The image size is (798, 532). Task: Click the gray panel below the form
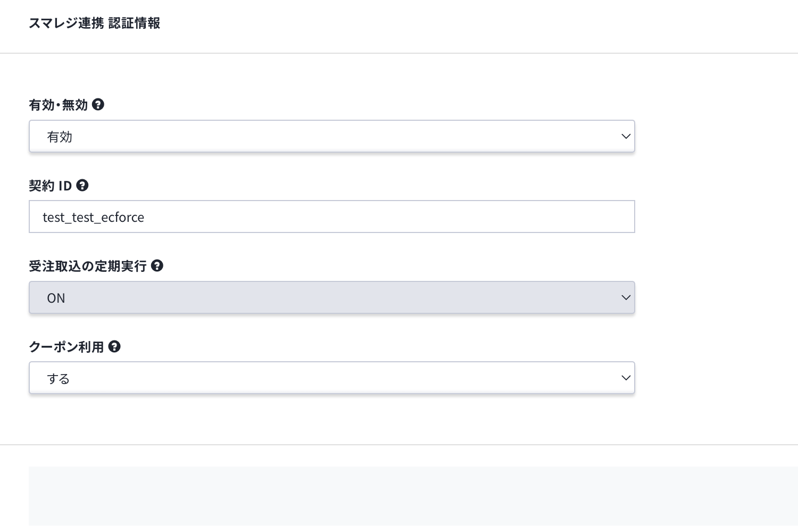[x=413, y=496]
